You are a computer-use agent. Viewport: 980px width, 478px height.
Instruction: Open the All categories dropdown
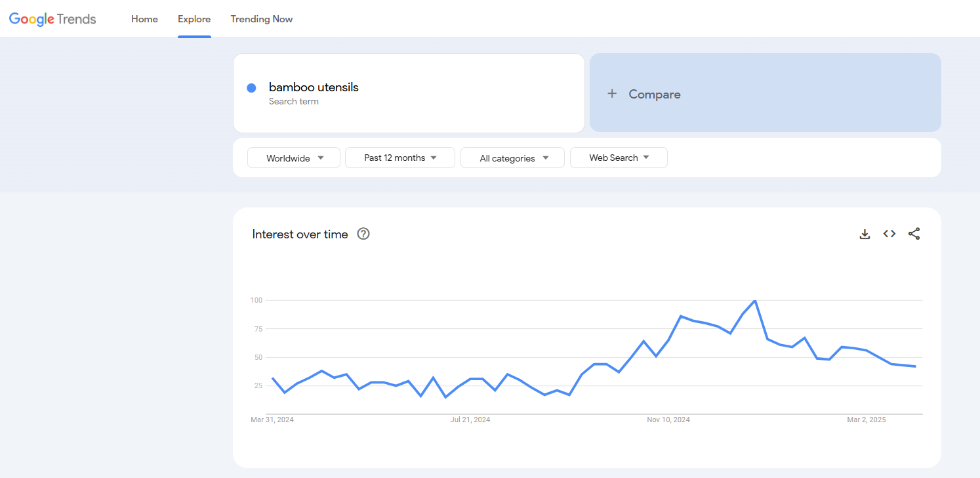(512, 158)
